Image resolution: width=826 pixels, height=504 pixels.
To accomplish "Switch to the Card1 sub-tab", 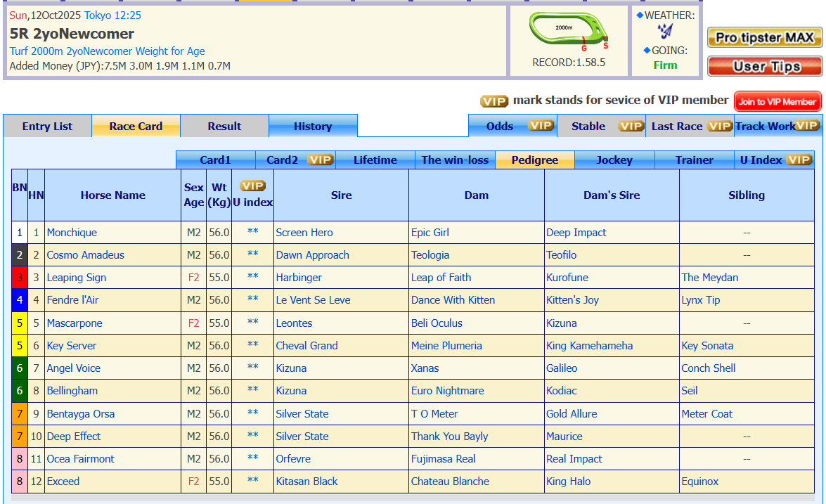I will click(215, 160).
